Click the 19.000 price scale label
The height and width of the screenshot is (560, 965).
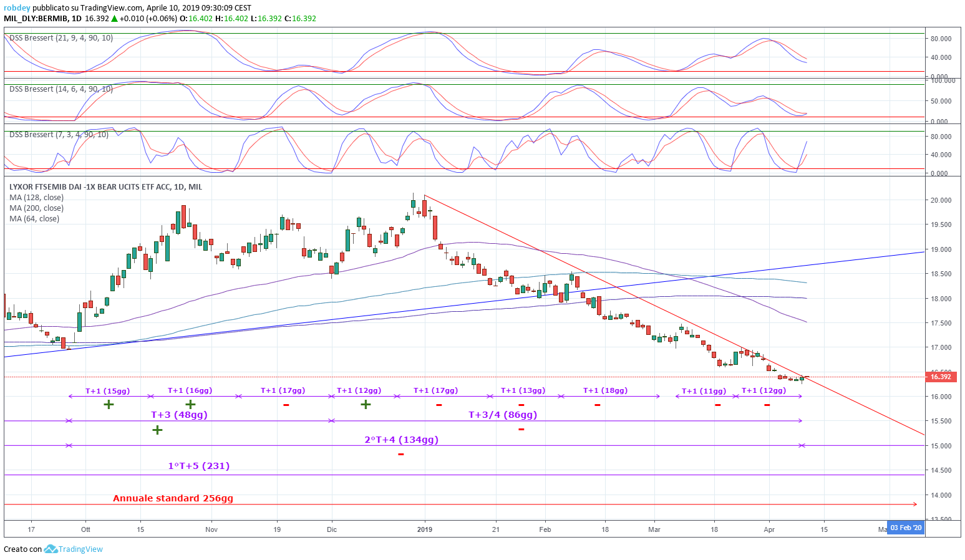pos(941,249)
